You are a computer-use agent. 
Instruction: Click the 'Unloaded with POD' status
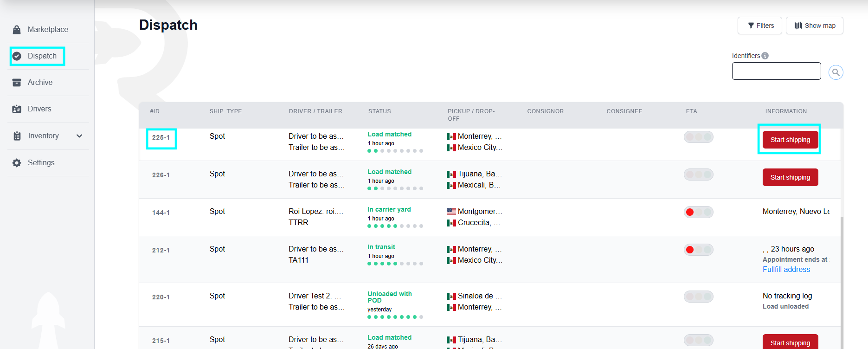pyautogui.click(x=390, y=297)
